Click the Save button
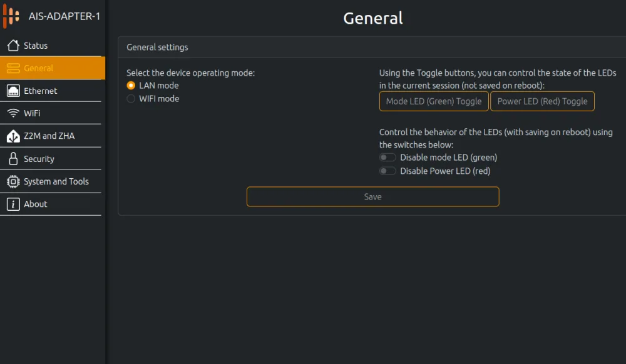This screenshot has height=364, width=626. click(372, 196)
